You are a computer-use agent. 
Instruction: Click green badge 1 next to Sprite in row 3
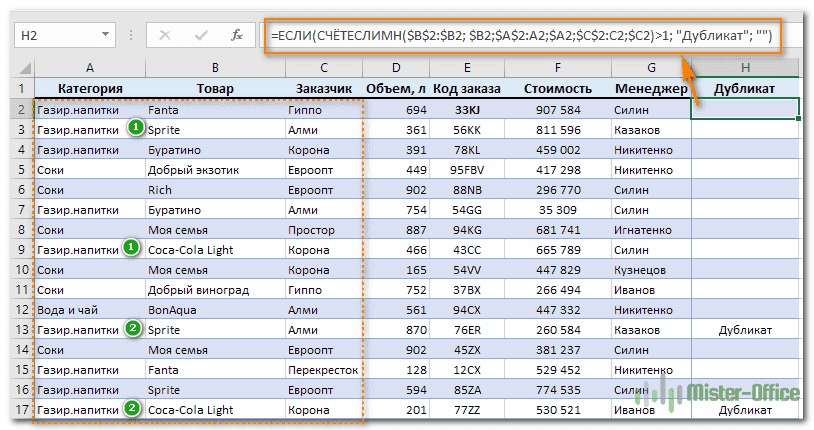coord(134,128)
